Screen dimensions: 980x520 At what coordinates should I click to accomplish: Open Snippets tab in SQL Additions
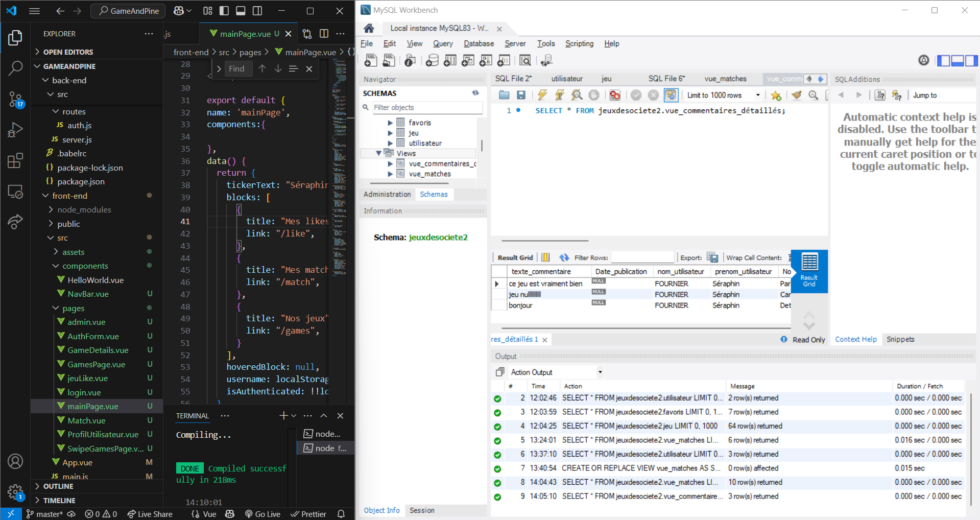pyautogui.click(x=900, y=339)
